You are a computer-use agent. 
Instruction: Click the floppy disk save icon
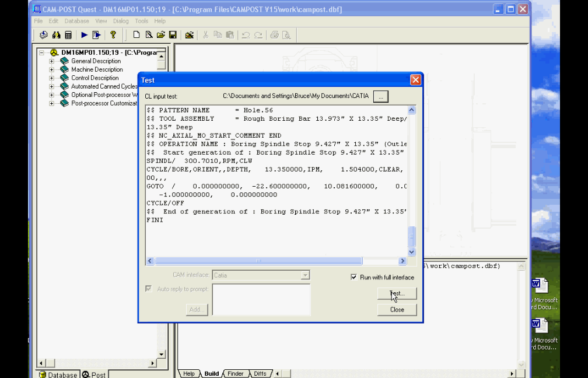click(173, 35)
